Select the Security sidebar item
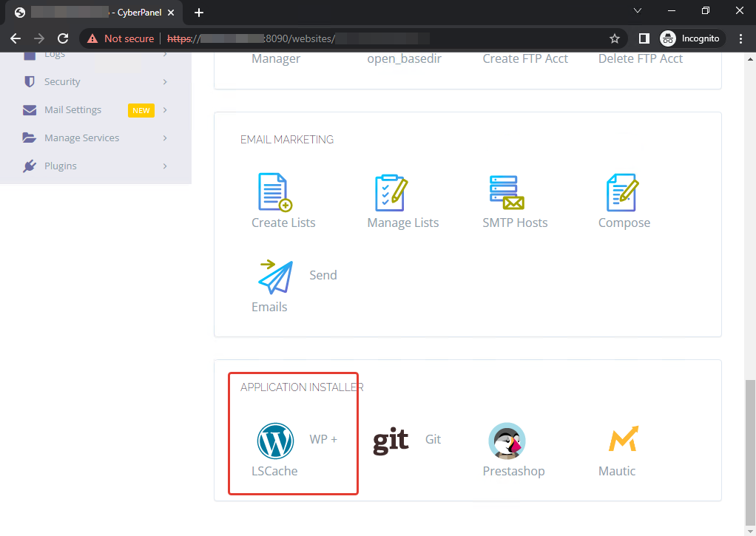 (x=95, y=81)
